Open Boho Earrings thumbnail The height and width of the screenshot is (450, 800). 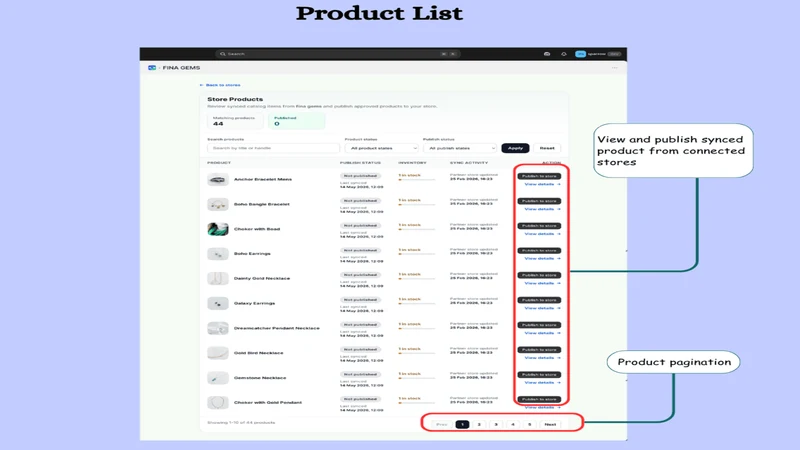(218, 254)
